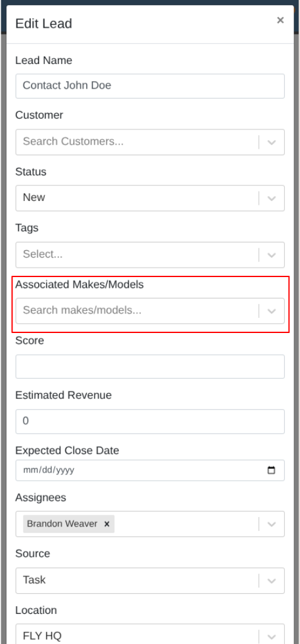Open Associated Makes/Models dropdown arrow
300x644 pixels.
pyautogui.click(x=271, y=311)
